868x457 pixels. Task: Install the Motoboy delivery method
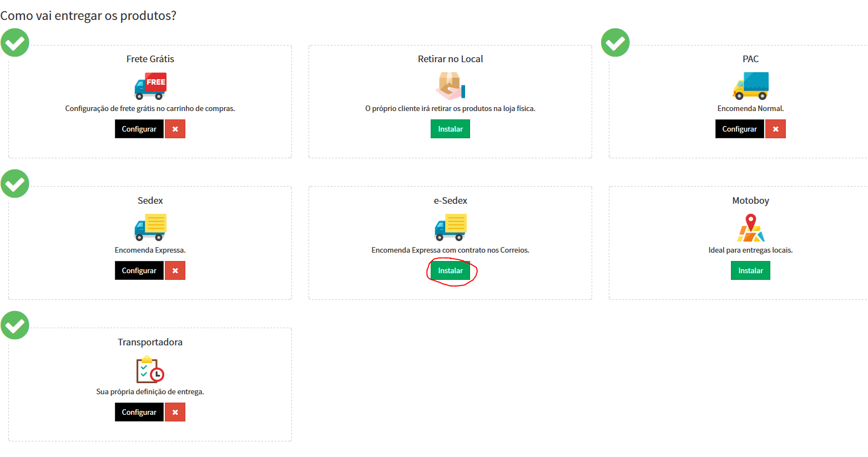pyautogui.click(x=750, y=270)
